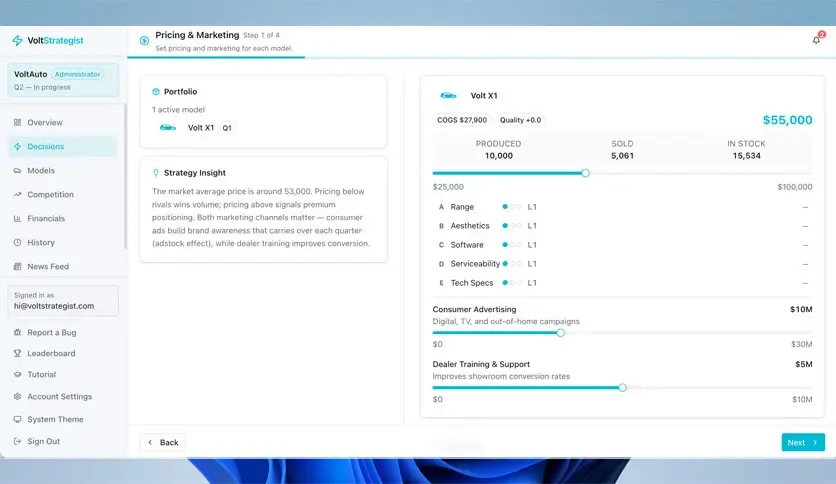Image resolution: width=836 pixels, height=484 pixels.
Task: Click the Step 1 of 4 label
Action: tap(261, 35)
